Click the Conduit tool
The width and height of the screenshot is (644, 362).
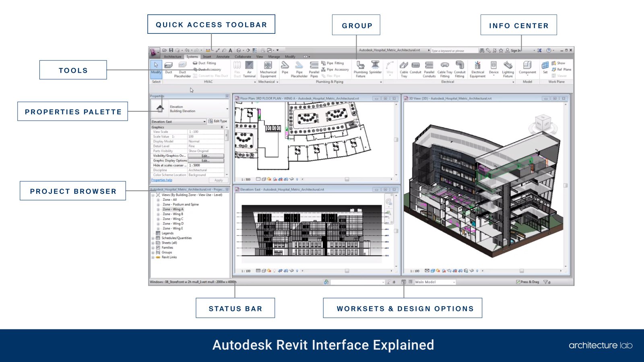point(415,68)
